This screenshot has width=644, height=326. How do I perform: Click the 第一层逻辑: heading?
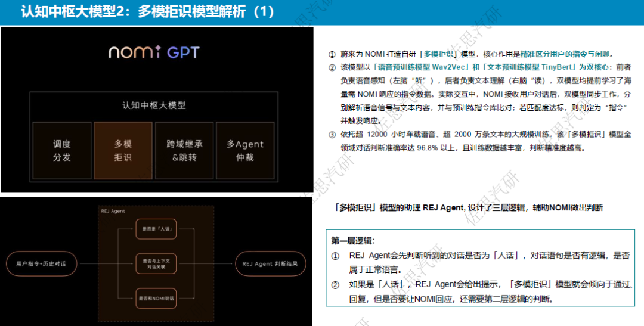coord(353,241)
